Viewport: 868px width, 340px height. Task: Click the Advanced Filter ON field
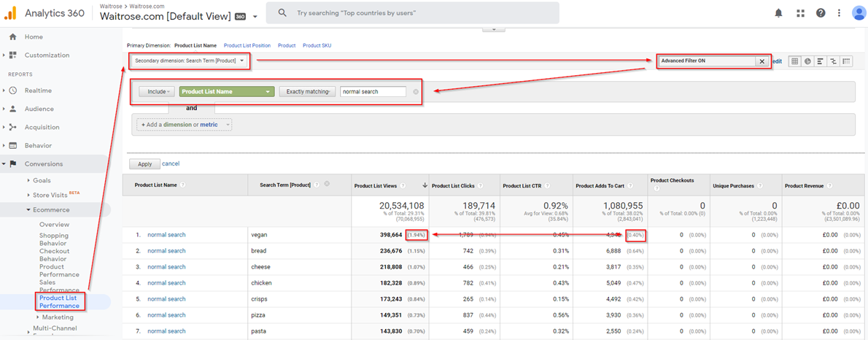pyautogui.click(x=707, y=61)
